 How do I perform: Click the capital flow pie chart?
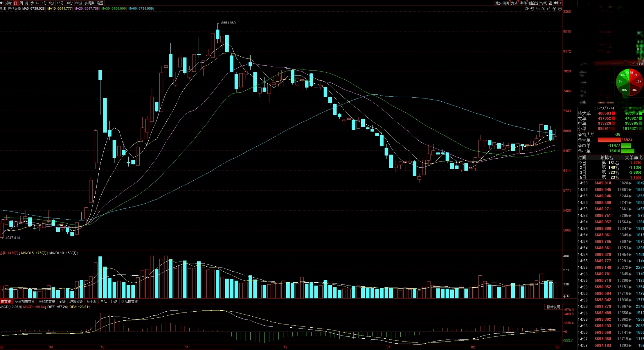click(629, 82)
